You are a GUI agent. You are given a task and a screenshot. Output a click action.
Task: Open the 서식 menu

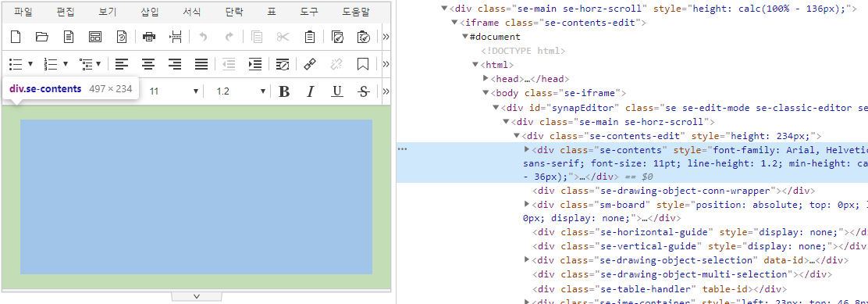pyautogui.click(x=192, y=12)
